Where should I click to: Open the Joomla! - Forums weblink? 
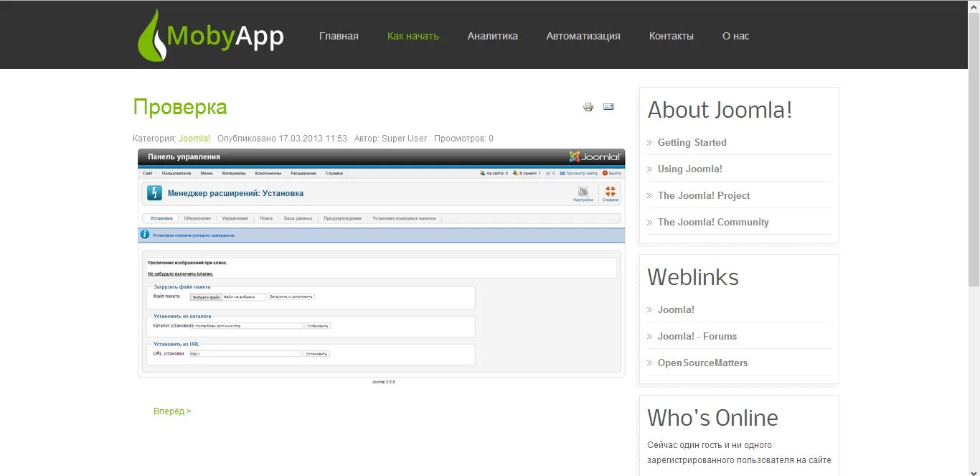pos(697,336)
